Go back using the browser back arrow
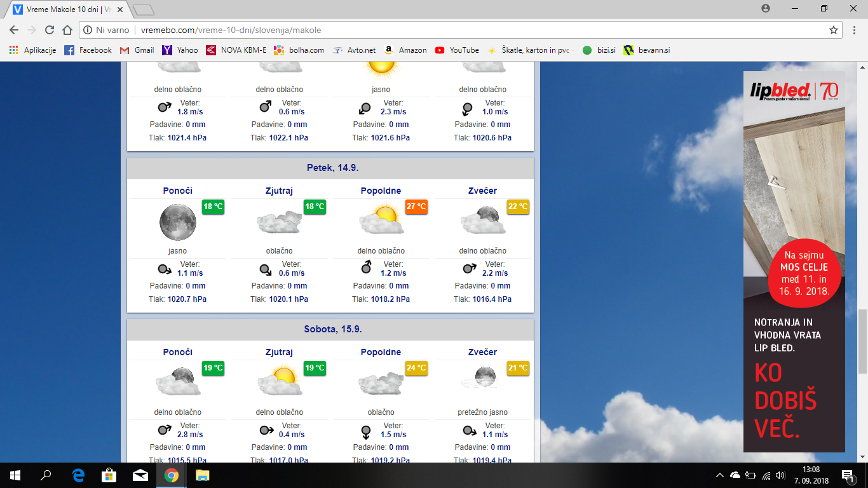The image size is (868, 488). pos(14,30)
